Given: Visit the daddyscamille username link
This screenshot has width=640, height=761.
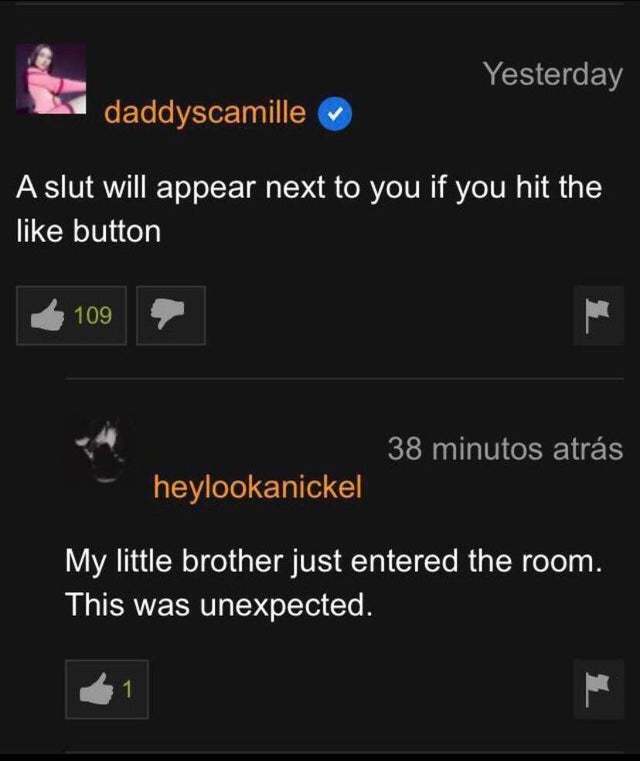Looking at the screenshot, I should tap(205, 113).
